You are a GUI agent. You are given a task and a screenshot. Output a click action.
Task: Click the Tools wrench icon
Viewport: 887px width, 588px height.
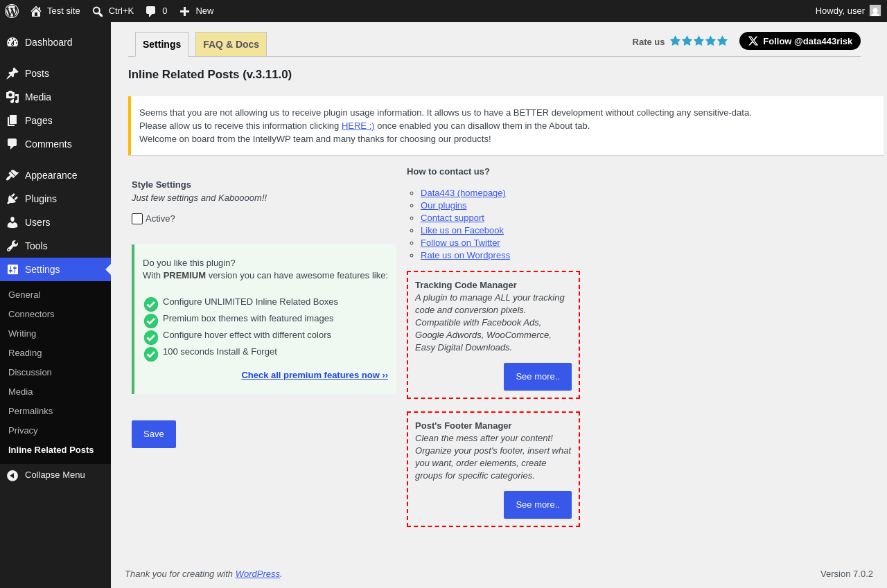point(12,246)
